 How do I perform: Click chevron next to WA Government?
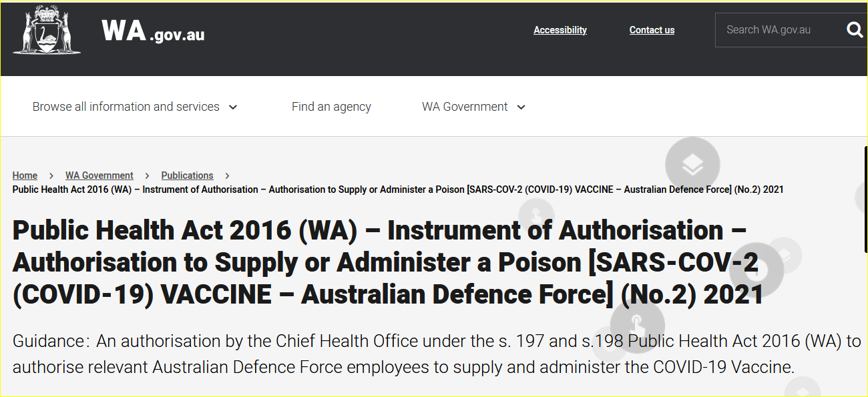[x=521, y=107]
